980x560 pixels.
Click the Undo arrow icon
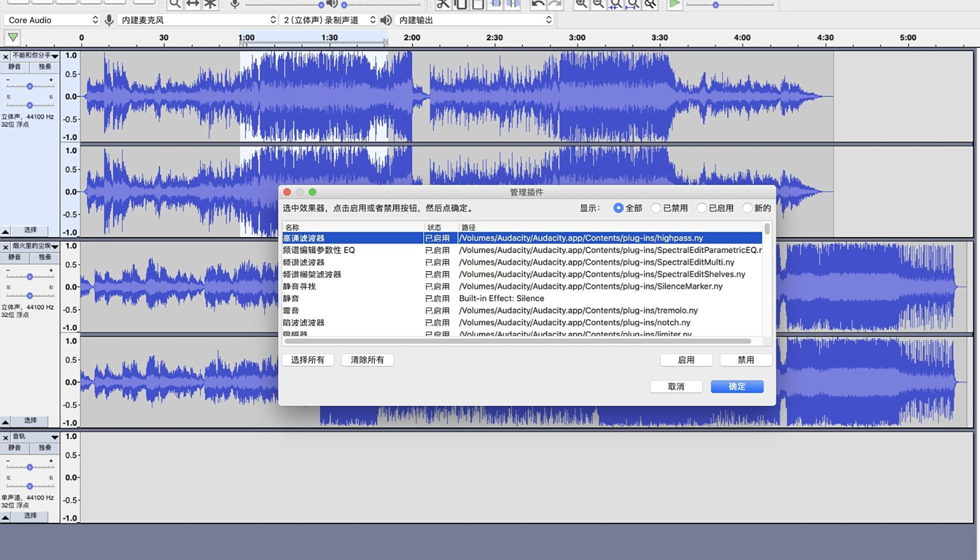pyautogui.click(x=537, y=4)
